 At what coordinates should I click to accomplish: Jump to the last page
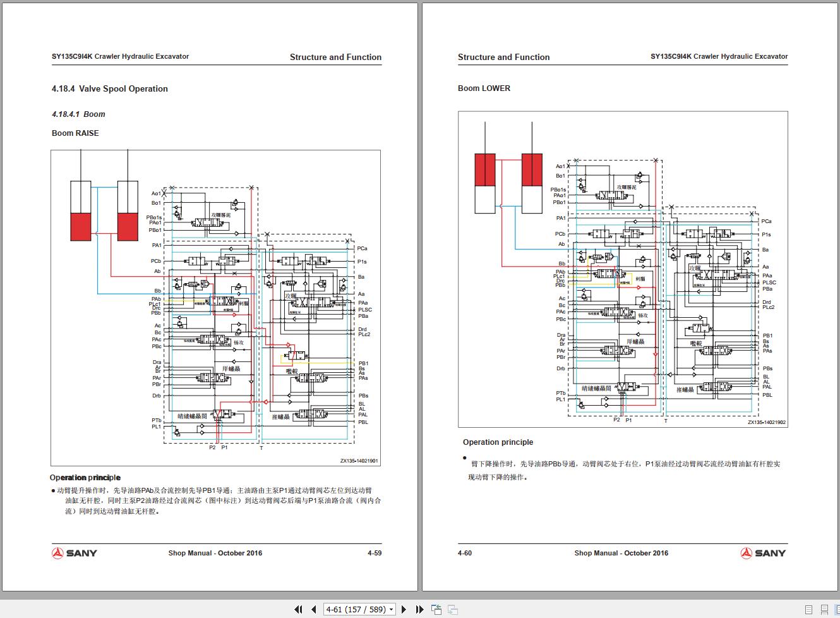[419, 609]
